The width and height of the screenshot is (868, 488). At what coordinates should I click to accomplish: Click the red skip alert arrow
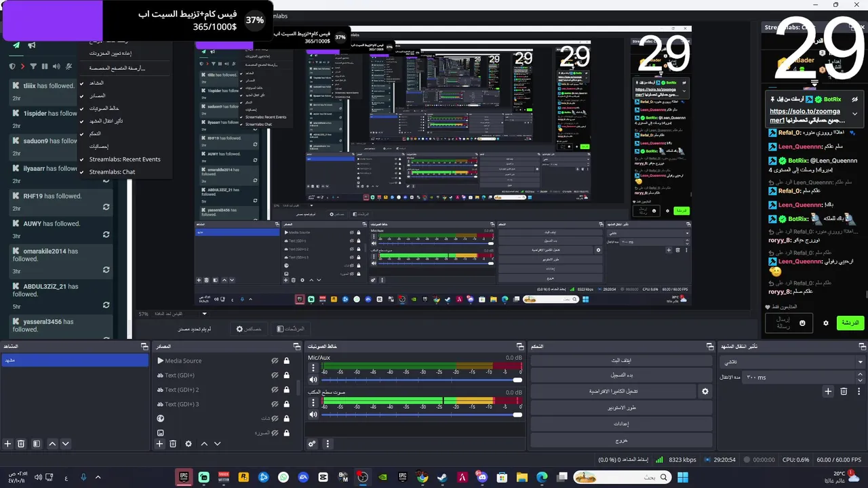pyautogui.click(x=22, y=66)
